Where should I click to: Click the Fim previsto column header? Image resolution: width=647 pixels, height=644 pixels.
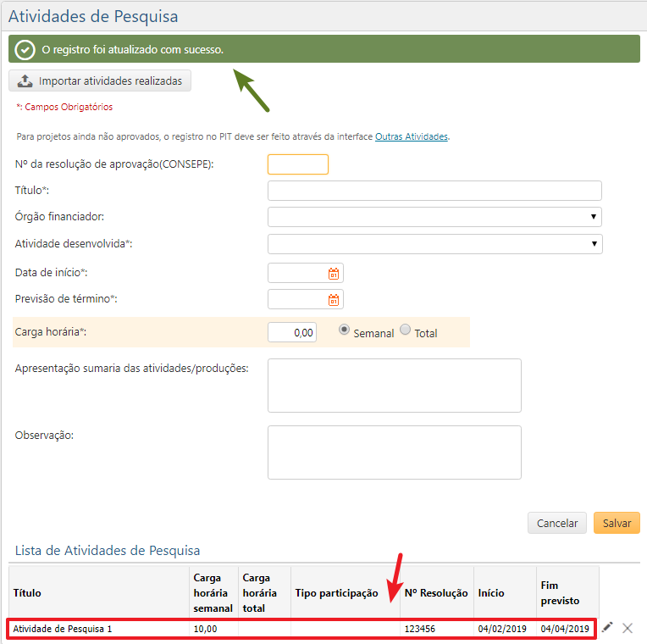click(567, 593)
